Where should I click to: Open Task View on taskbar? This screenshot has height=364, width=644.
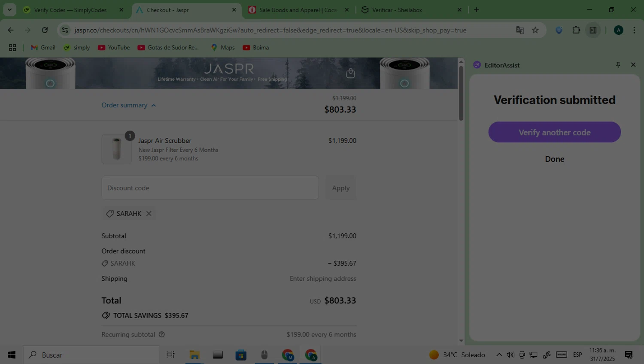pos(170,355)
